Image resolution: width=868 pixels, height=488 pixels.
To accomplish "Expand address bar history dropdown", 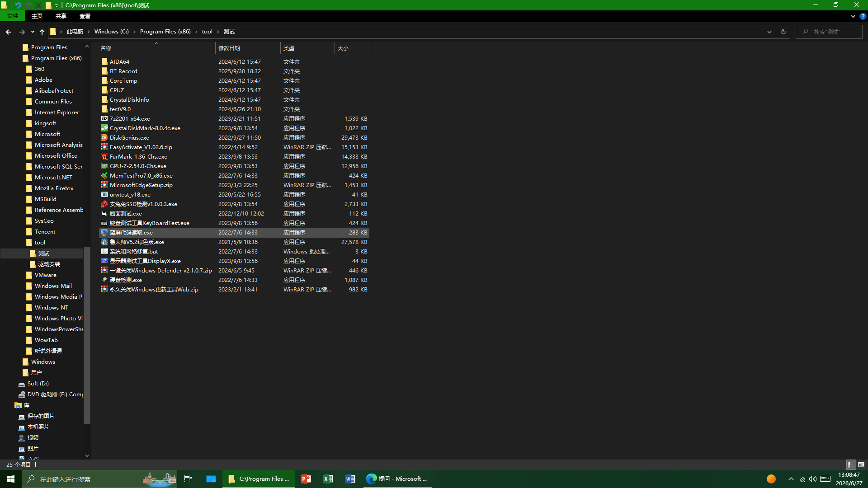I will [x=769, y=32].
